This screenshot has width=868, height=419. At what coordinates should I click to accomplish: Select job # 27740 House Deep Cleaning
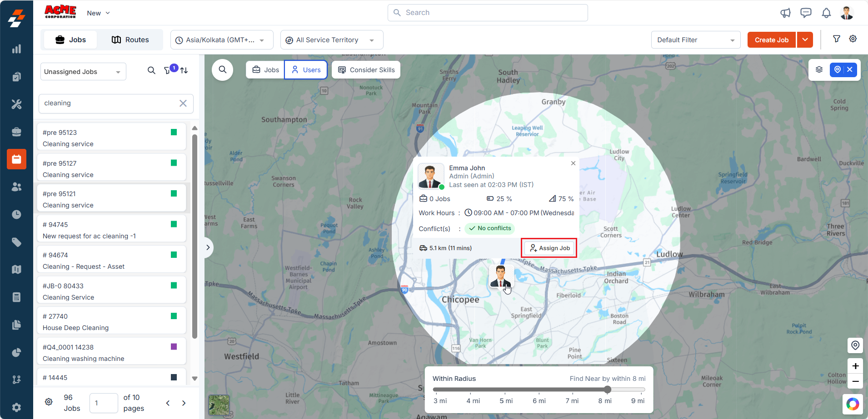(x=111, y=320)
